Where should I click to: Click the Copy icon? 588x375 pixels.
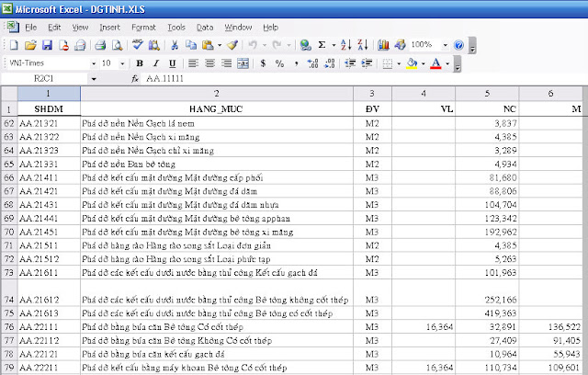tap(191, 45)
